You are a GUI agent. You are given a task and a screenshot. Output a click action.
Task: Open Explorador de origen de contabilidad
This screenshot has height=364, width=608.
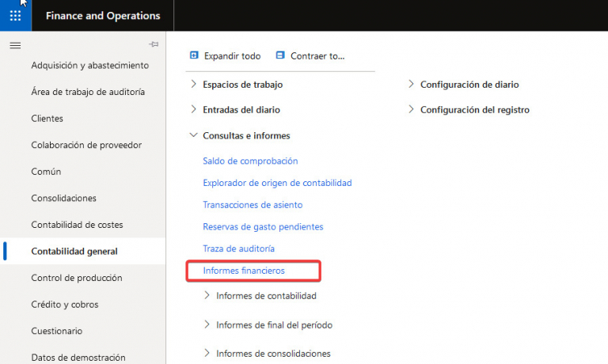click(x=277, y=183)
